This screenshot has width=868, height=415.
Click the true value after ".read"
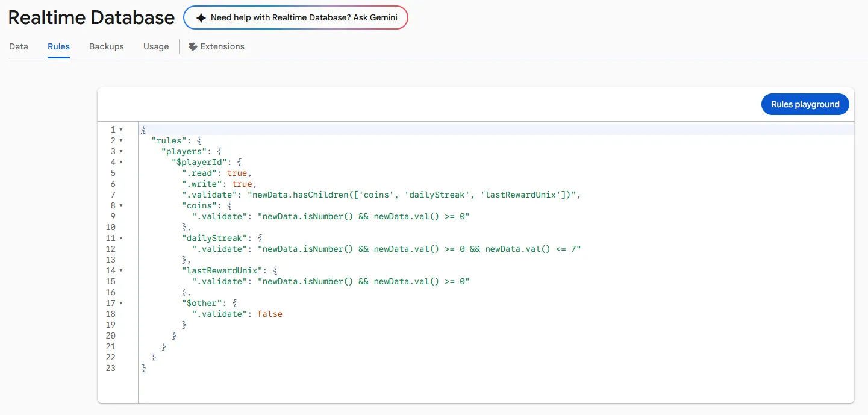point(237,173)
